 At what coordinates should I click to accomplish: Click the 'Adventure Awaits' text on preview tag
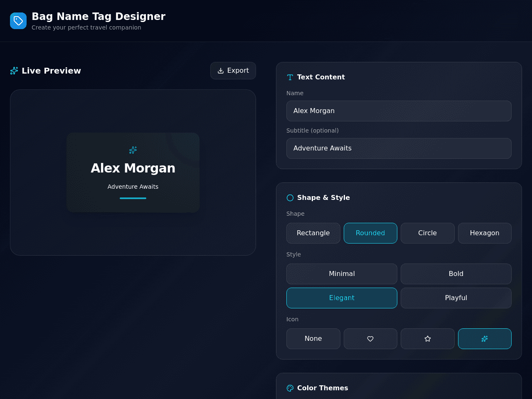point(133,187)
